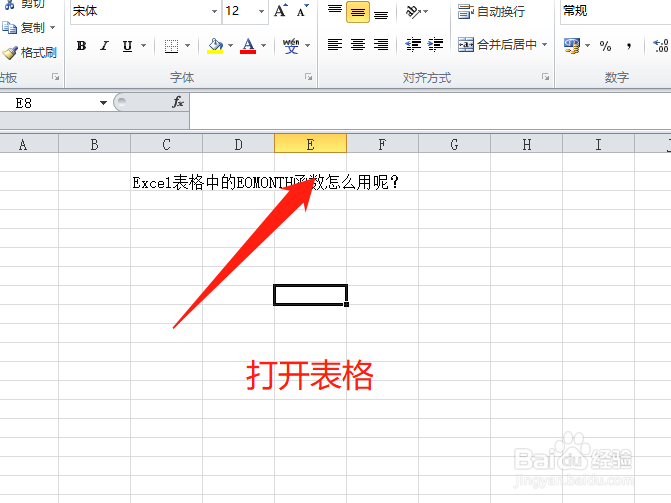The height and width of the screenshot is (503, 671).
Task: Apply cell borders icon
Action: click(x=171, y=46)
